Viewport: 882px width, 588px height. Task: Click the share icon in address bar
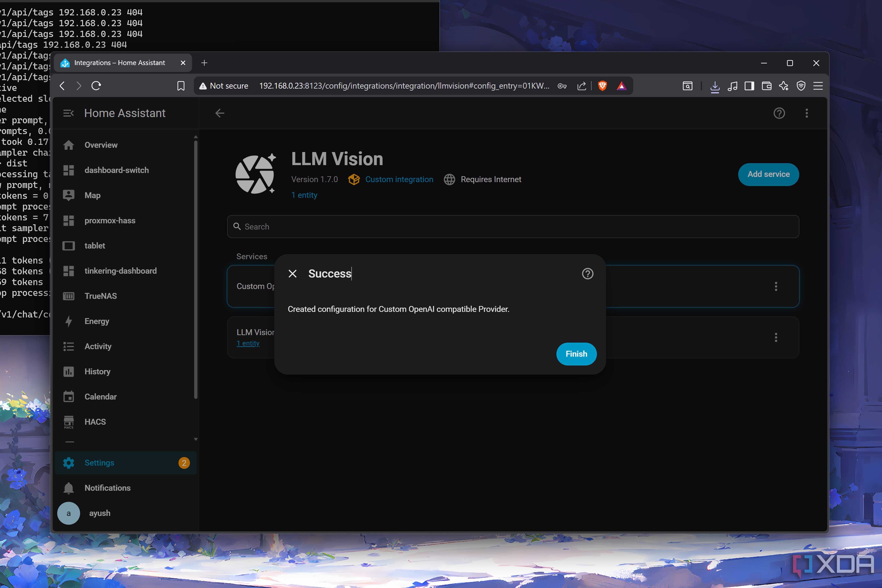click(581, 86)
